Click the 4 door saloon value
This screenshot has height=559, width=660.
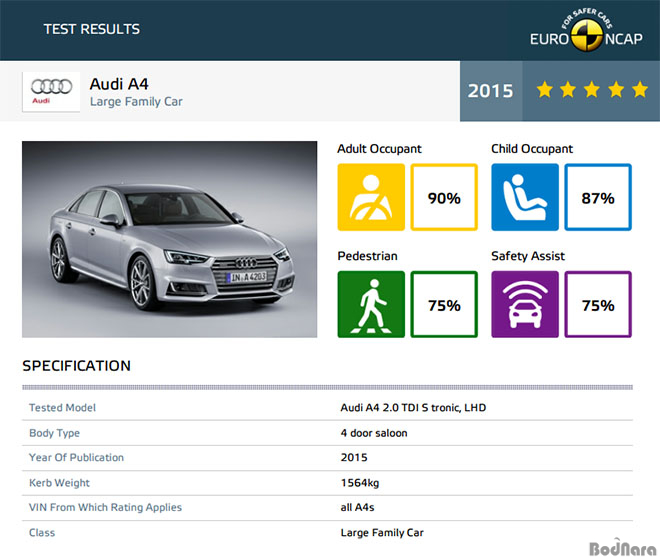(374, 433)
